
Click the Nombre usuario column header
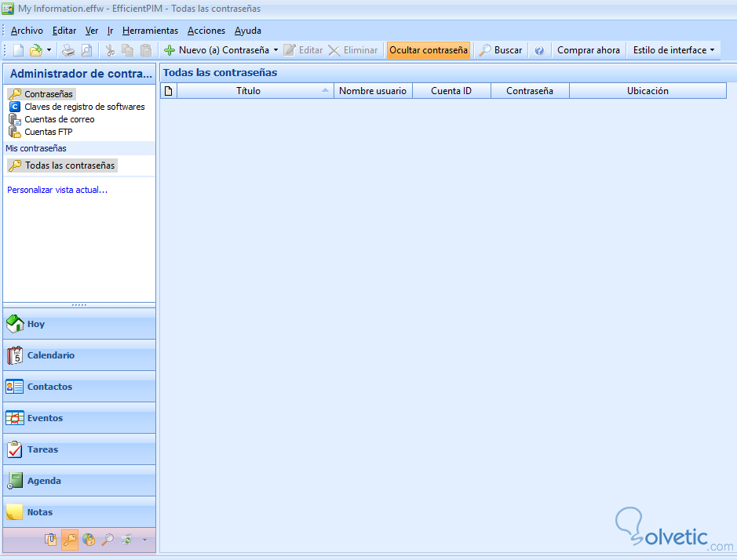pyautogui.click(x=373, y=91)
